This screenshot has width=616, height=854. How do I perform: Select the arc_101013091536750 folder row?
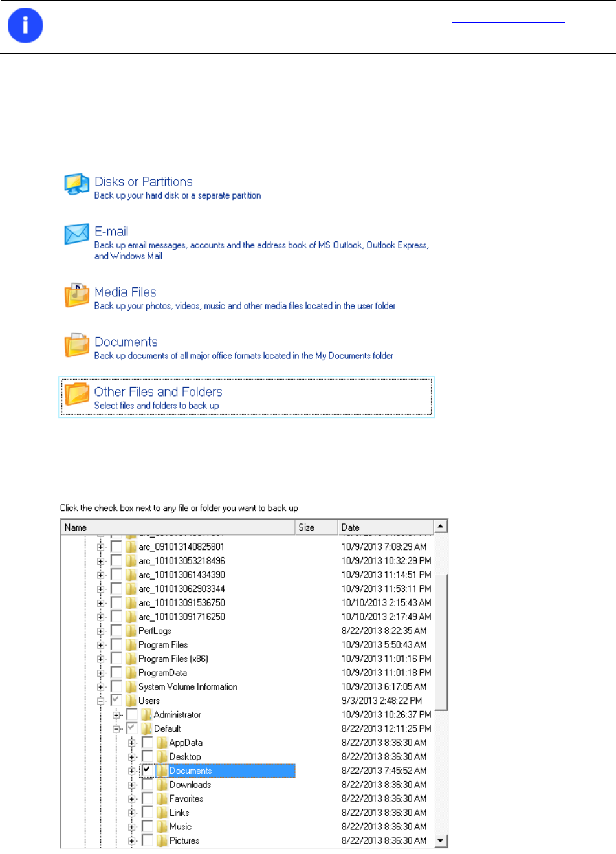coord(182,603)
